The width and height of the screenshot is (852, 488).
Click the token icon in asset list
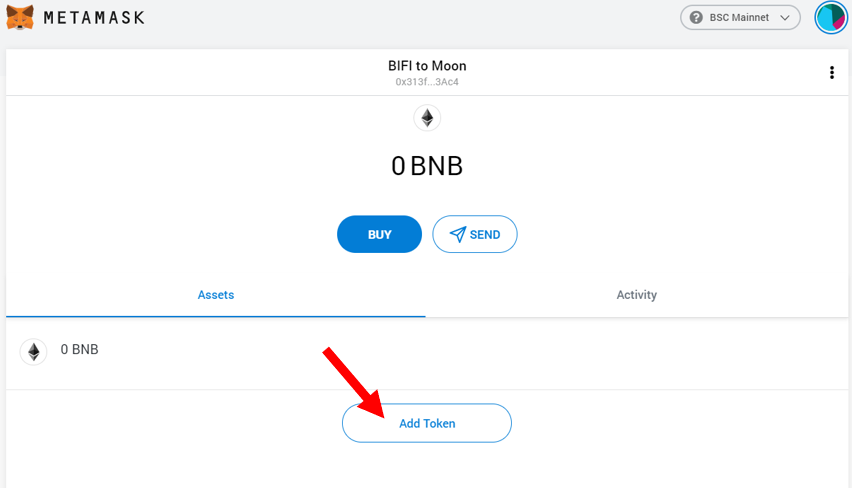pos(34,352)
